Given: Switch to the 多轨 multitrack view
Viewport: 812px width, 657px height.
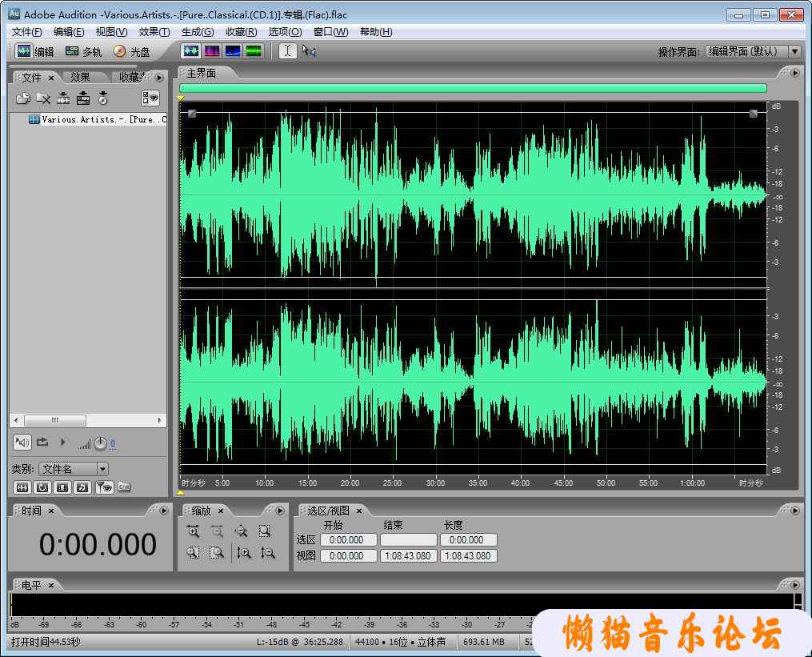Looking at the screenshot, I should point(83,51).
